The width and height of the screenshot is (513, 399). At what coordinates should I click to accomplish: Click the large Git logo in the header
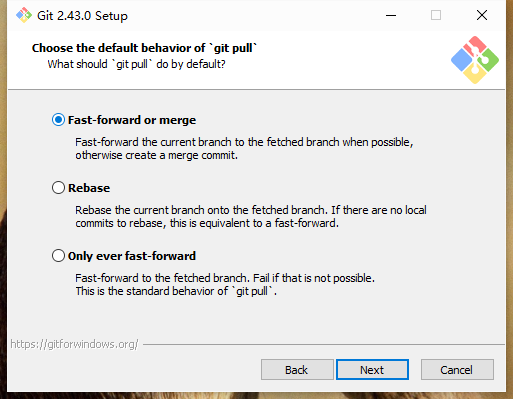[475, 60]
